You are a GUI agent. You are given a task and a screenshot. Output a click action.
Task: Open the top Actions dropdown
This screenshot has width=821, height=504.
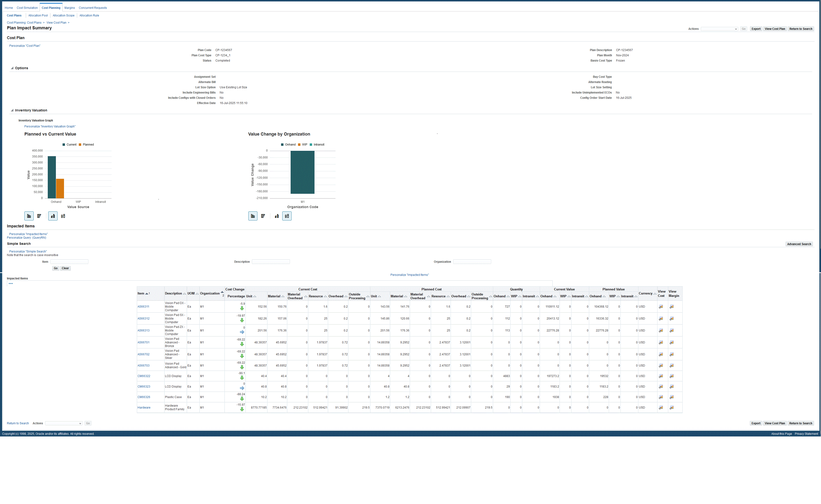tap(719, 29)
